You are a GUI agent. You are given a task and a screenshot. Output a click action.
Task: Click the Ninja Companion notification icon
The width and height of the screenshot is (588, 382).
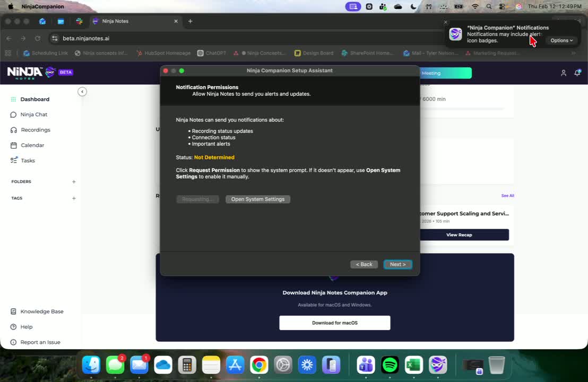[456, 34]
